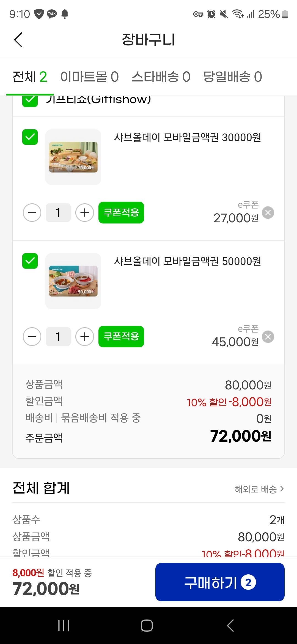This screenshot has width=297, height=644.
Task: Uncheck the 샤브올데이 50000원 item checkbox
Action: point(30,261)
